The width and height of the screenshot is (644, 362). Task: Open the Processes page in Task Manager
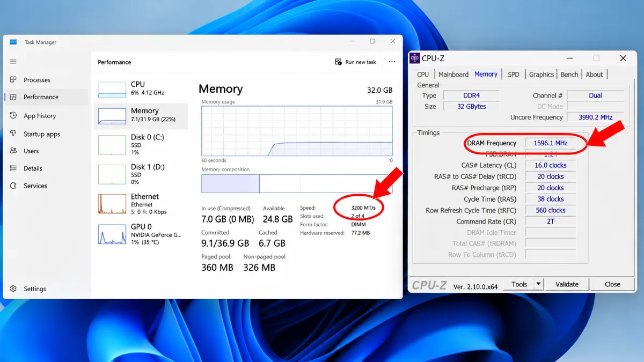click(x=37, y=80)
